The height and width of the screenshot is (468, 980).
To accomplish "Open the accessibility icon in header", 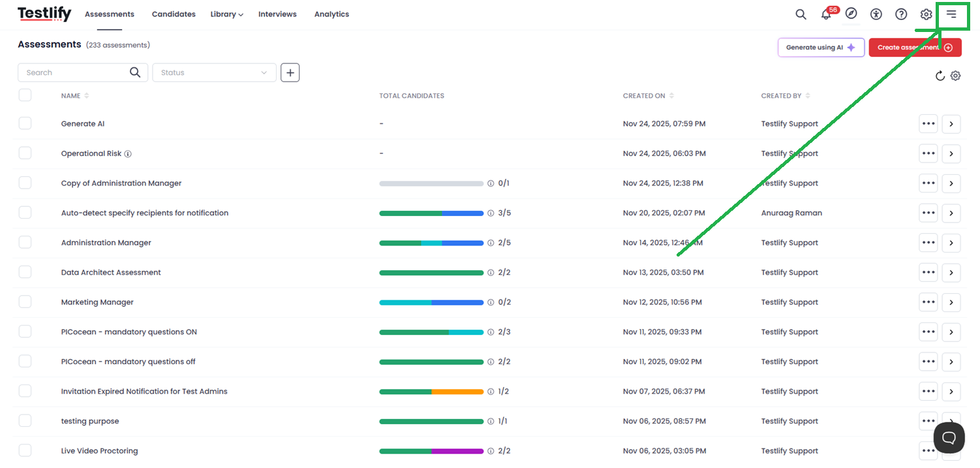I will (x=876, y=14).
